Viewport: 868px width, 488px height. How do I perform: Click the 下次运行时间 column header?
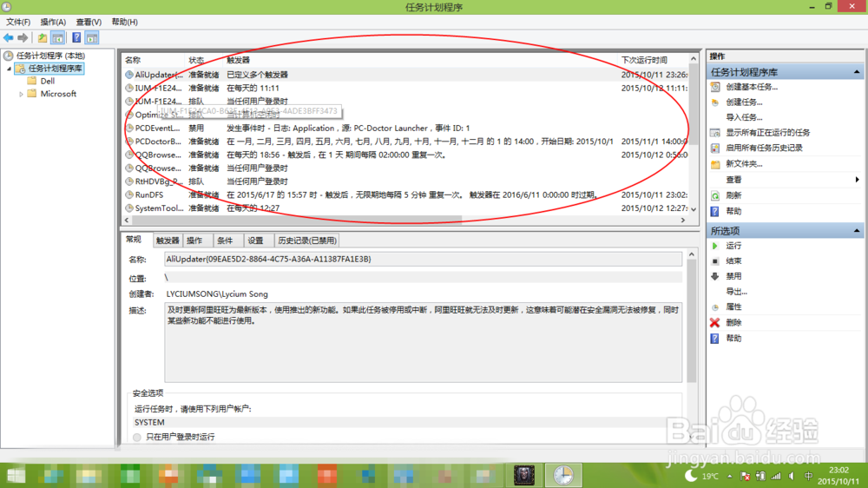pos(653,60)
